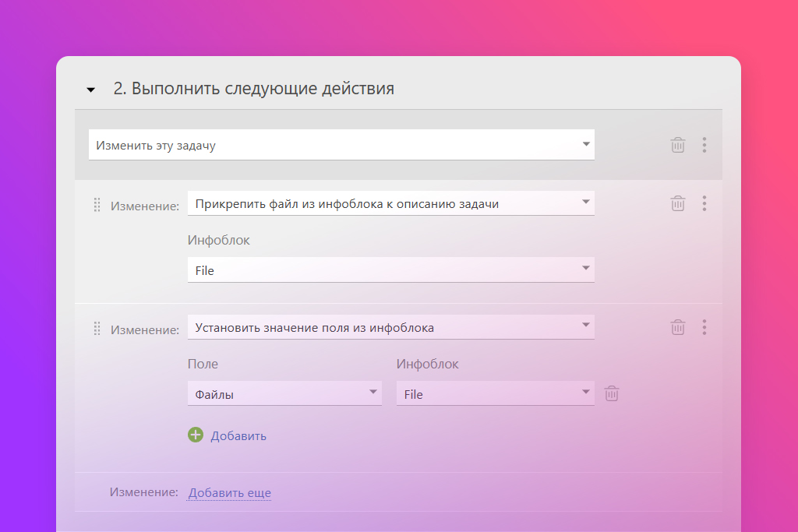Click drag handle of the attach-file change row
This screenshot has height=532, width=798.
pyautogui.click(x=97, y=205)
